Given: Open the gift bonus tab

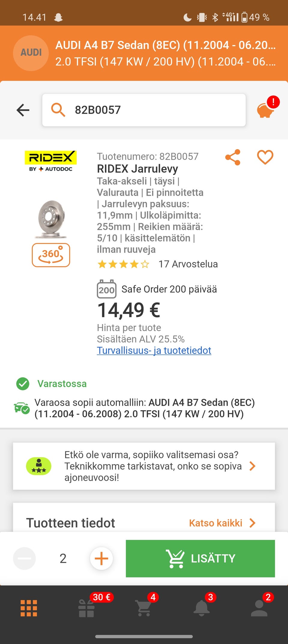Looking at the screenshot, I should (86, 608).
